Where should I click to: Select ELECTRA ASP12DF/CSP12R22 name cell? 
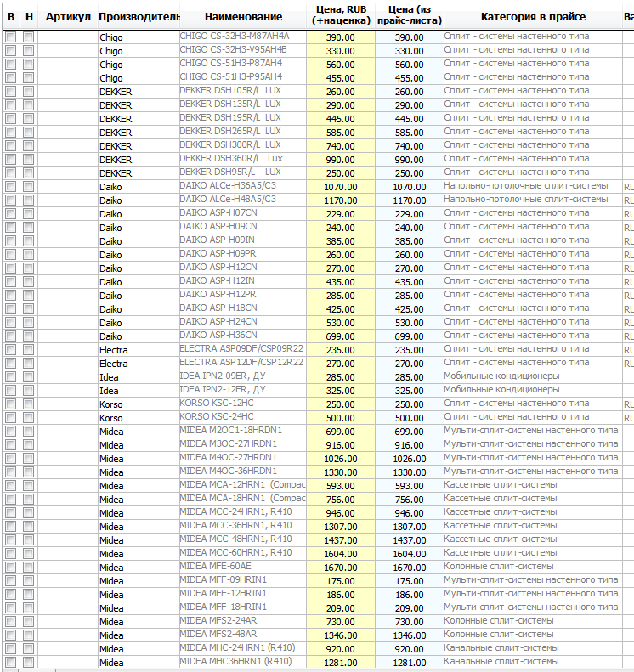[x=243, y=364]
